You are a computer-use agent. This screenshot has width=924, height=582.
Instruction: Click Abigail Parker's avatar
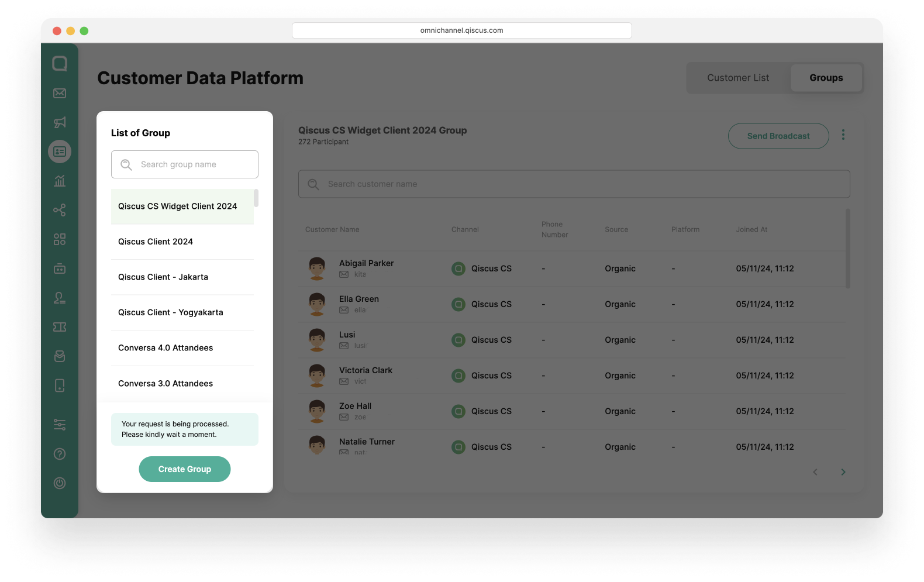[317, 268]
